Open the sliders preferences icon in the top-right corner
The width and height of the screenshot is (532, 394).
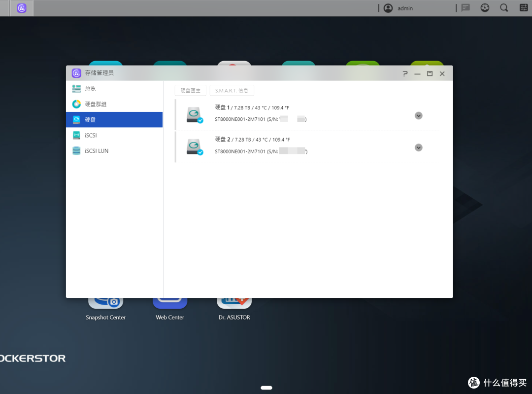pos(524,8)
